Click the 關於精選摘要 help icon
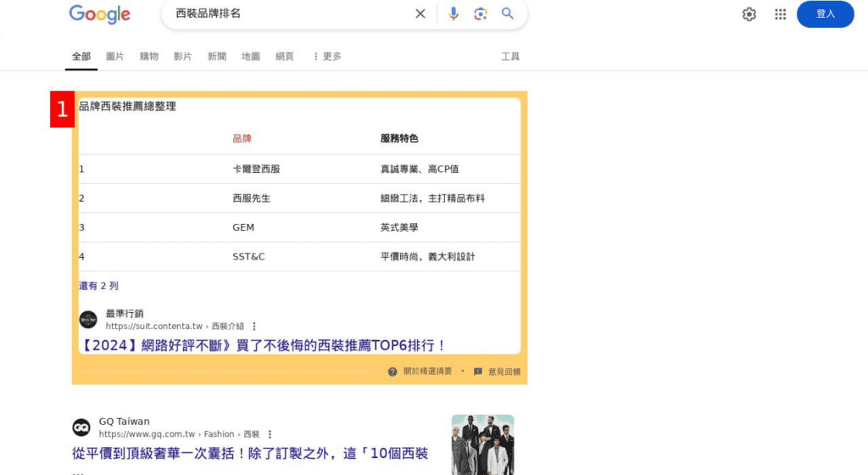The width and height of the screenshot is (868, 475). coord(392,372)
